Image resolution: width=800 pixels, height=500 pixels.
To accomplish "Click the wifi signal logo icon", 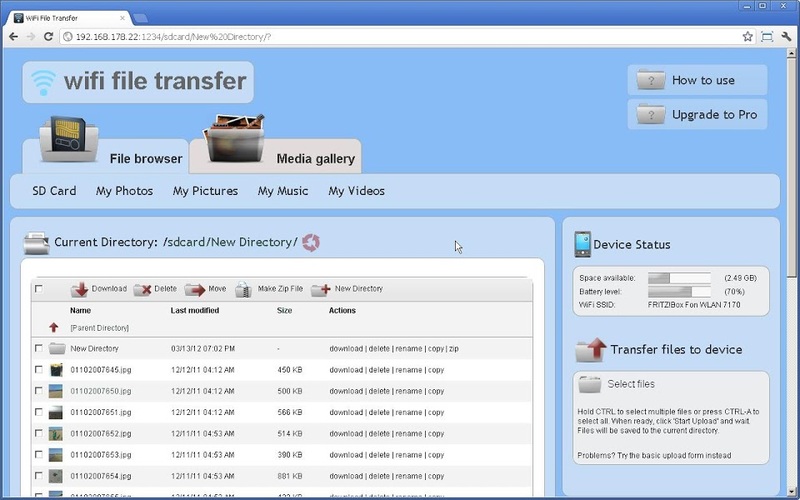I will [x=43, y=83].
